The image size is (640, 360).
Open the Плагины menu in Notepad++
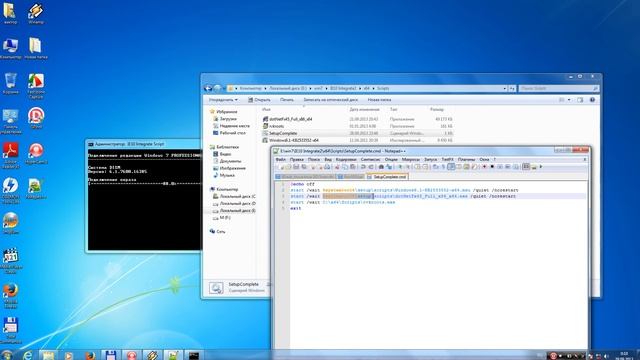pos(466,159)
